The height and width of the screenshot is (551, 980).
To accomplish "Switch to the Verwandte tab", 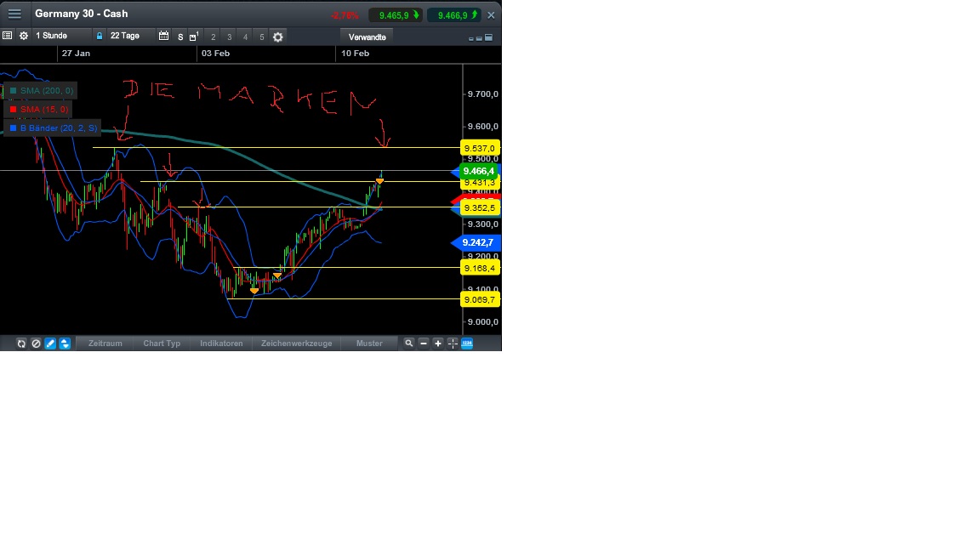I will click(366, 37).
